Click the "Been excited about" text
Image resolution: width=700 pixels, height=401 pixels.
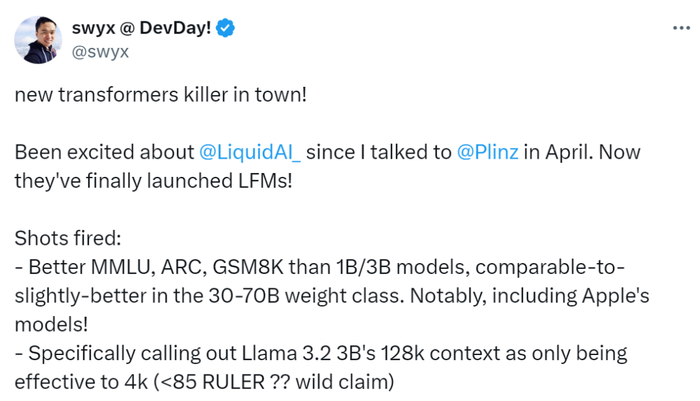coord(102,153)
